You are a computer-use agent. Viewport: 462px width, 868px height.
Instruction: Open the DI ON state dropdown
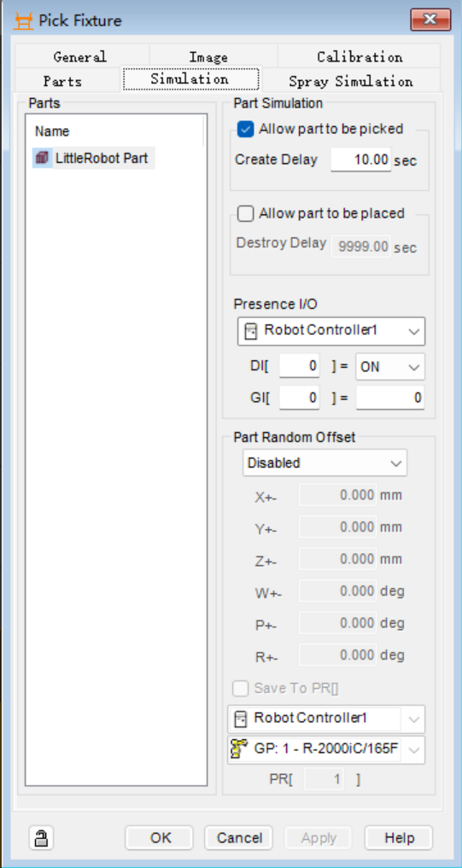pos(390,366)
